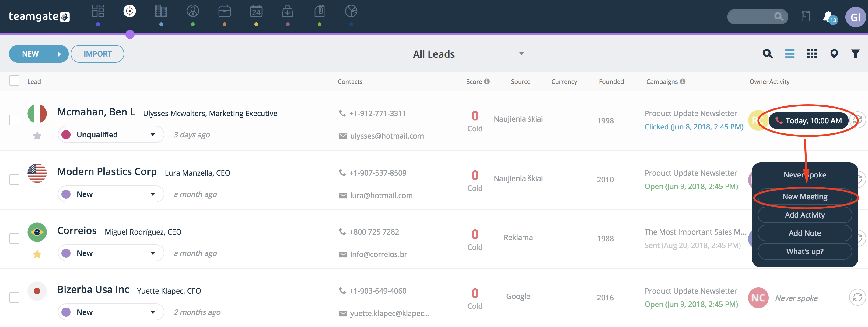Switch to grid view icon
868x327 pixels.
(x=812, y=54)
